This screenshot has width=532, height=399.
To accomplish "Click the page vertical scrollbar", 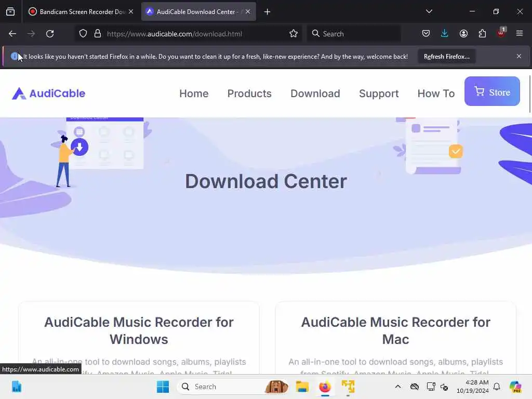I will click(529, 94).
